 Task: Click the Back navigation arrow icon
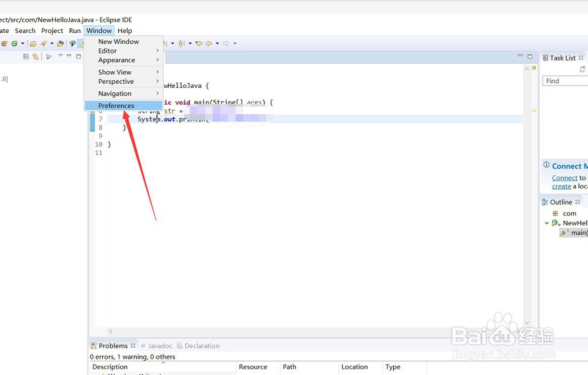209,44
